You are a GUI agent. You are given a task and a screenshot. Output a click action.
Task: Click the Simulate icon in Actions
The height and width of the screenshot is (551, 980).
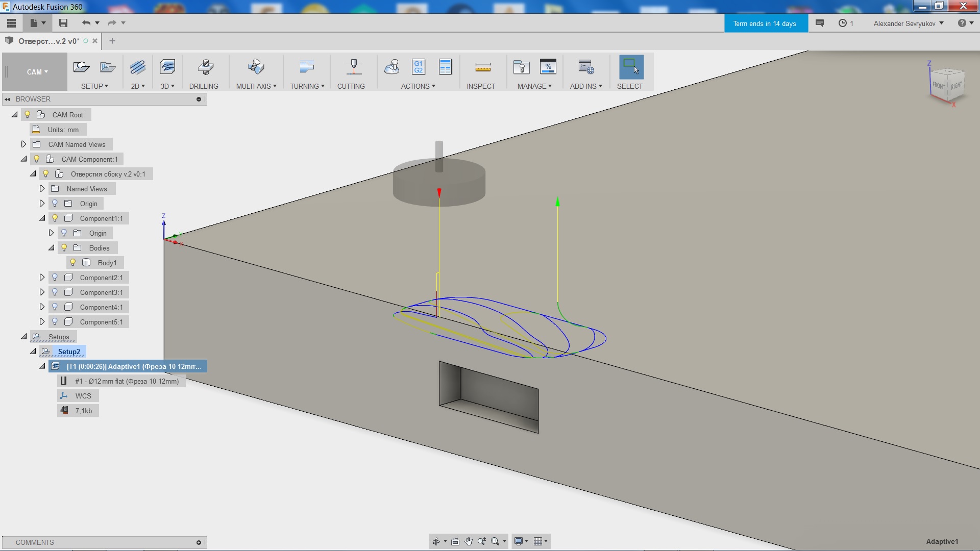click(391, 67)
